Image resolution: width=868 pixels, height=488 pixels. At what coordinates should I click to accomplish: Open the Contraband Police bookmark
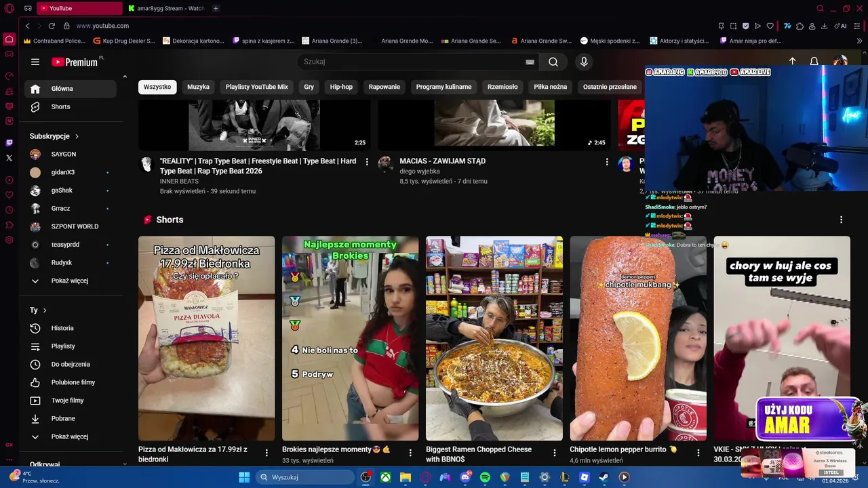tap(54, 41)
